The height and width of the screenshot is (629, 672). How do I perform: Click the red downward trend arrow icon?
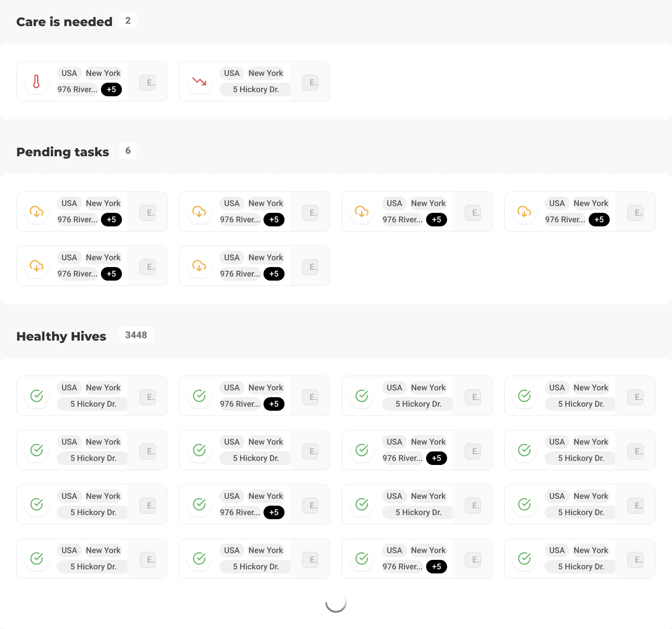199,82
